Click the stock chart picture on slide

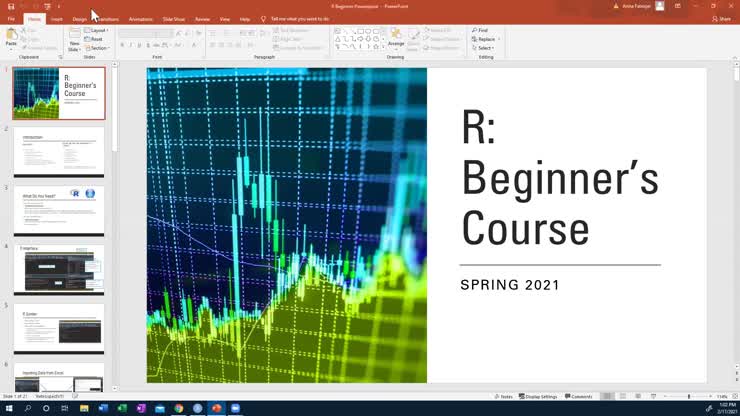click(x=287, y=225)
